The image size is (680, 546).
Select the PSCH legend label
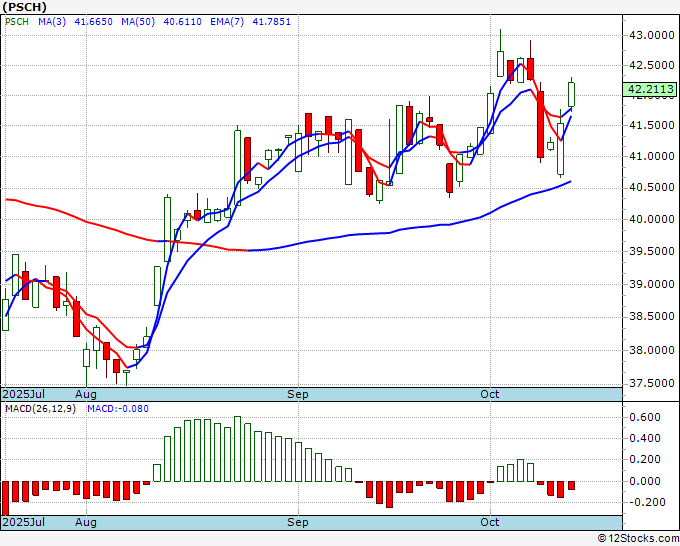tap(17, 22)
